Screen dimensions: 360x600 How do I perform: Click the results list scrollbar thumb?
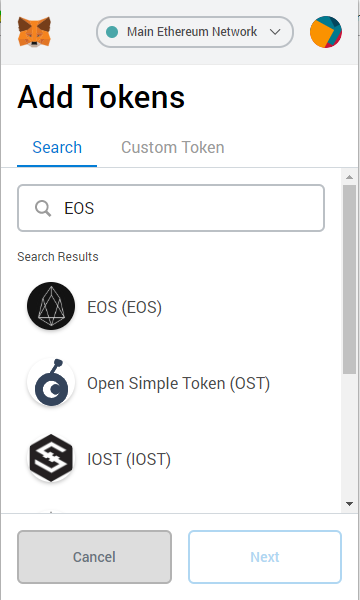click(x=349, y=279)
